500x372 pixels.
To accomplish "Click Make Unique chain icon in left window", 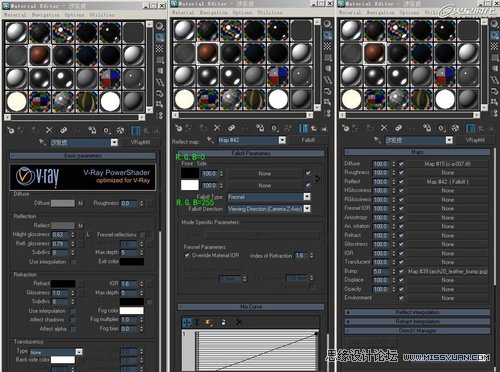I will tap(63, 130).
